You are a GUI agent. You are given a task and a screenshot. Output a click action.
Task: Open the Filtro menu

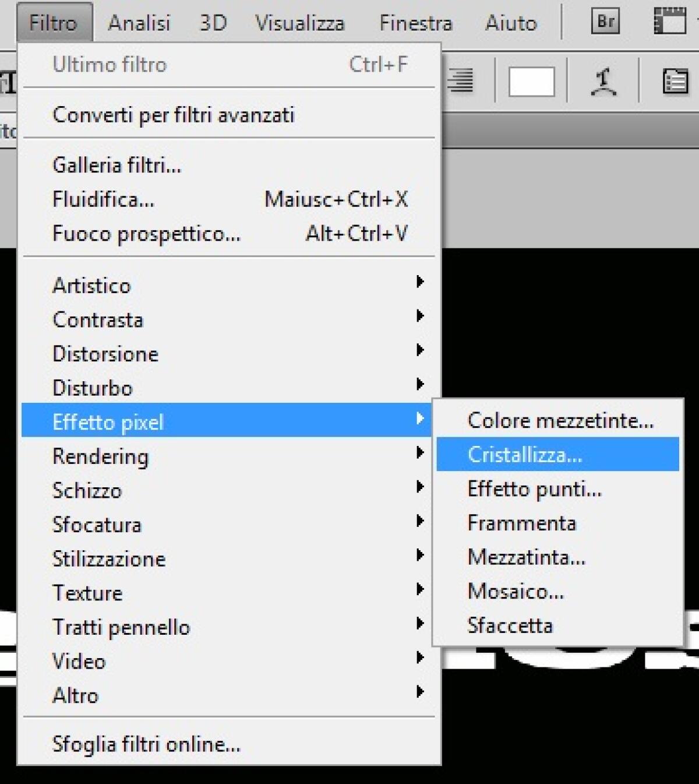pos(54,23)
